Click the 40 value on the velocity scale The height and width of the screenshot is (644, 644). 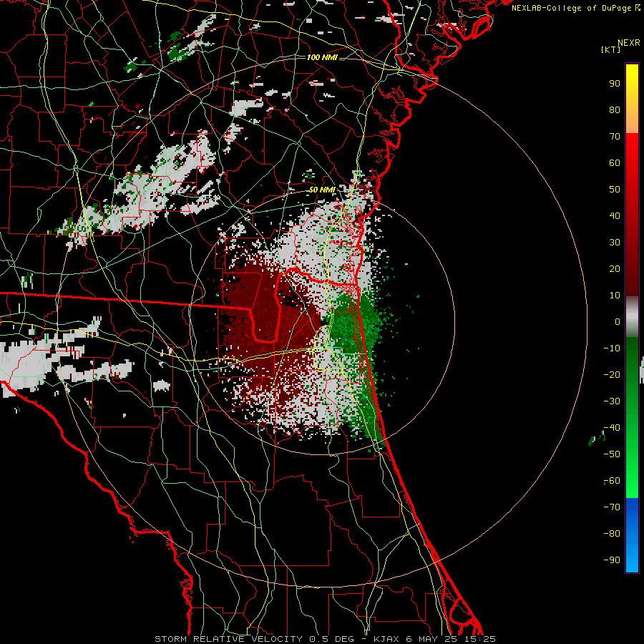coord(615,216)
